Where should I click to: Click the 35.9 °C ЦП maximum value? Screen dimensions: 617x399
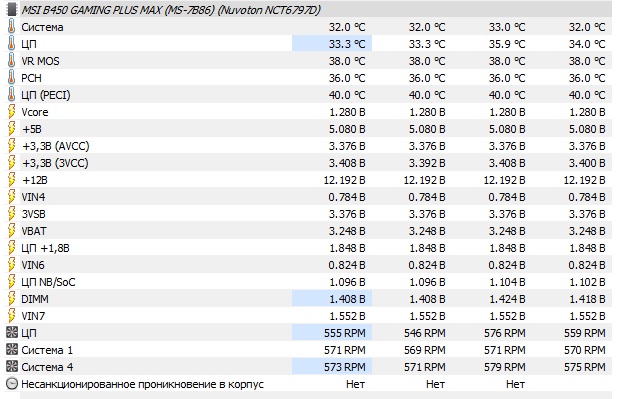point(507,44)
